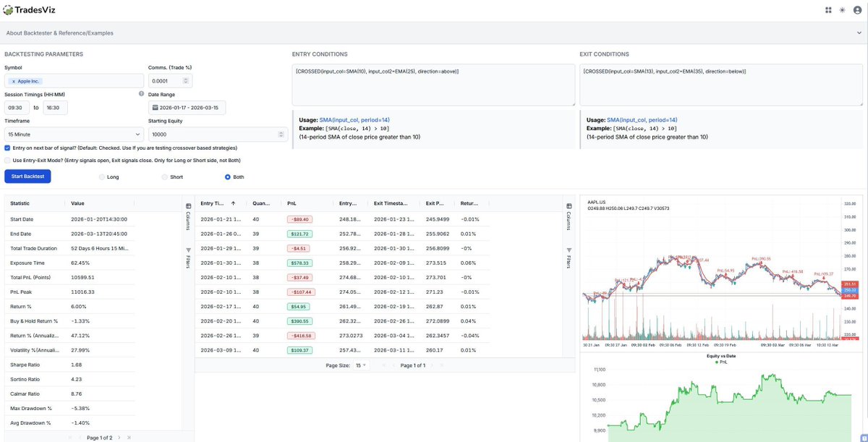Click the Exit Timestamp column header

[x=391, y=204]
